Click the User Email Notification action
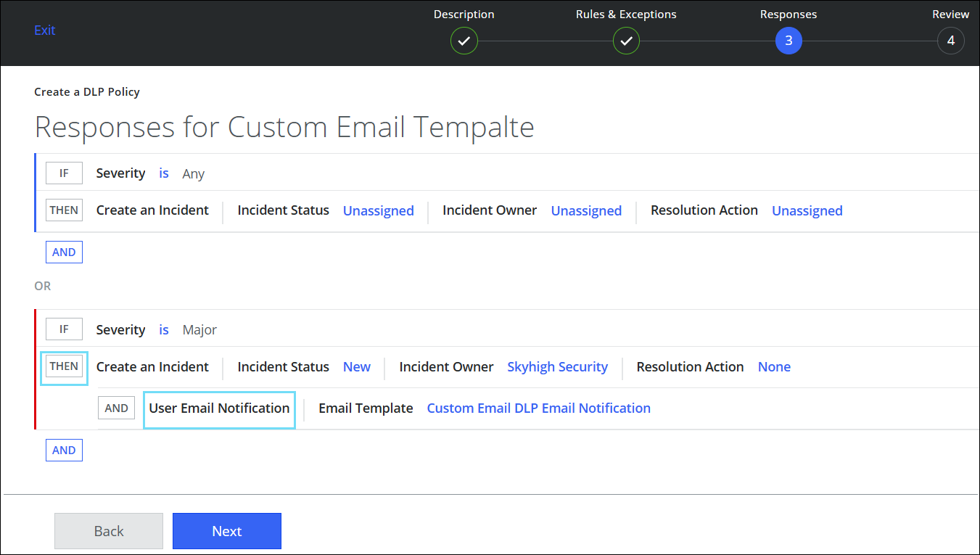Viewport: 980px width, 555px height. 219,408
